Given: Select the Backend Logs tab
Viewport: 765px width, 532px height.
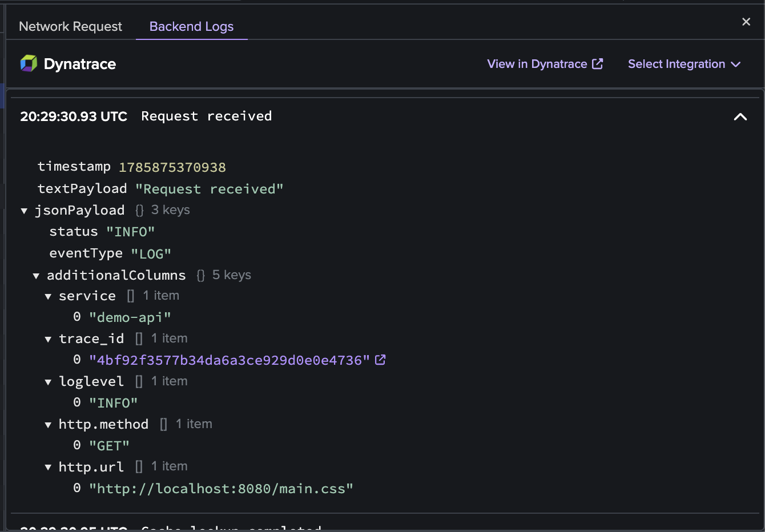Looking at the screenshot, I should click(191, 26).
